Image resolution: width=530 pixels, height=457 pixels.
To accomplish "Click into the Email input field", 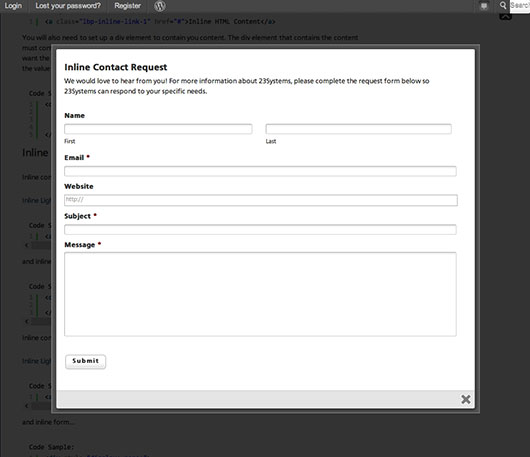I will point(260,171).
